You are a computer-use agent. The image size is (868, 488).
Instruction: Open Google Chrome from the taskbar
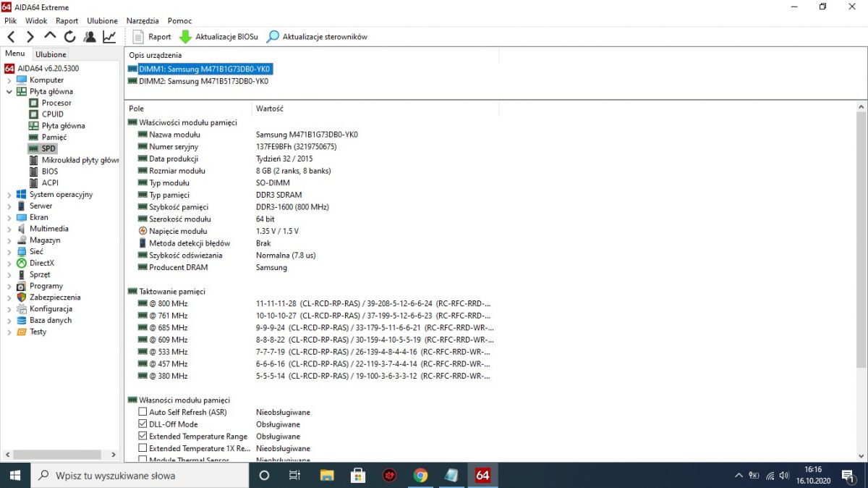click(x=420, y=476)
